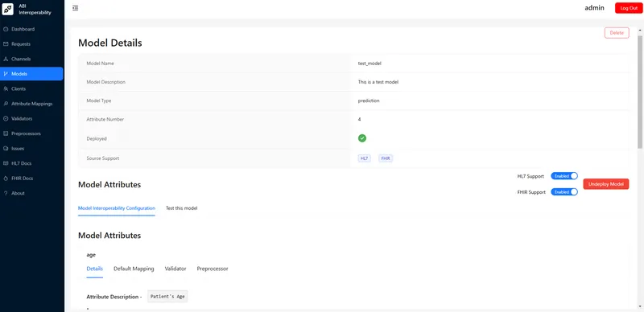Click the Undeploy Model button

pyautogui.click(x=606, y=184)
